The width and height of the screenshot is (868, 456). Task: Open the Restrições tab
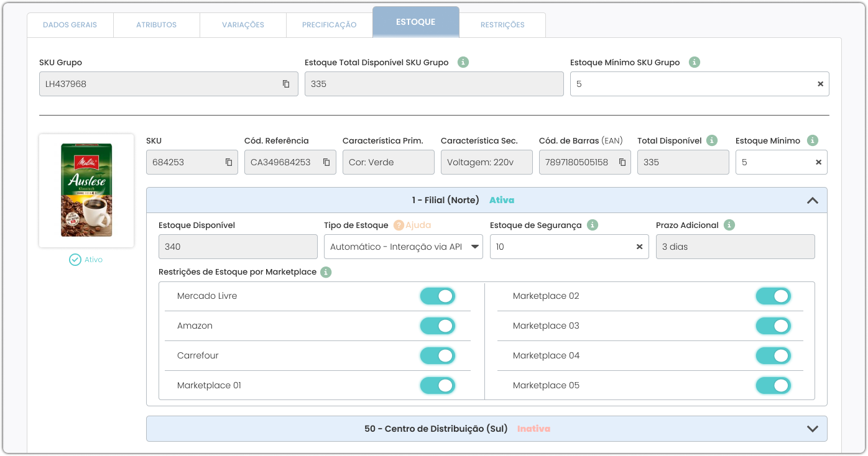coord(502,25)
